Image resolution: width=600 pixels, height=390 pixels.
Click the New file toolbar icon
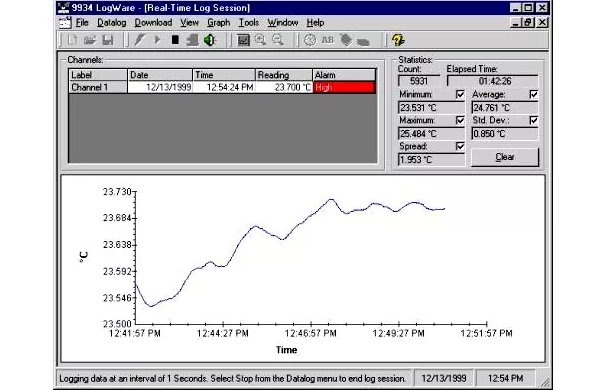point(72,40)
